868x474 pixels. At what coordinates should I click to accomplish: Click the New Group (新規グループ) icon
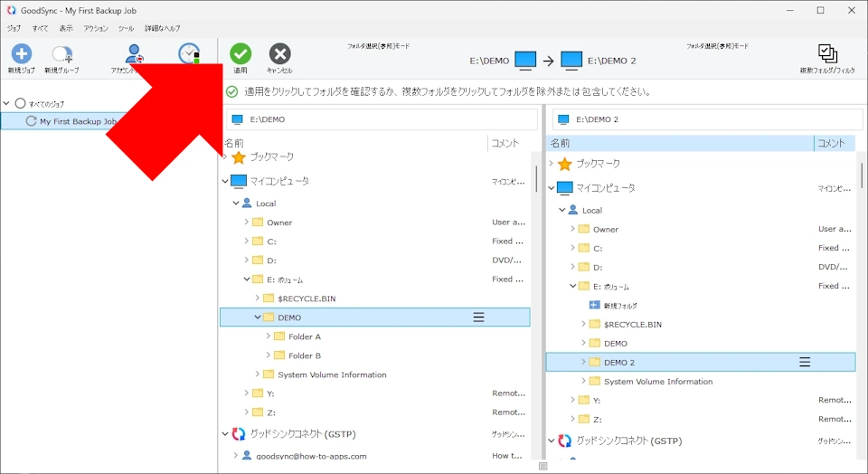tap(62, 54)
